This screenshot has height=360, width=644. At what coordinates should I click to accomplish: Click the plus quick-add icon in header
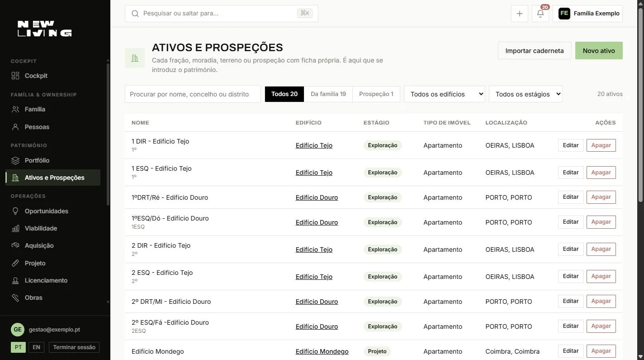tap(520, 14)
